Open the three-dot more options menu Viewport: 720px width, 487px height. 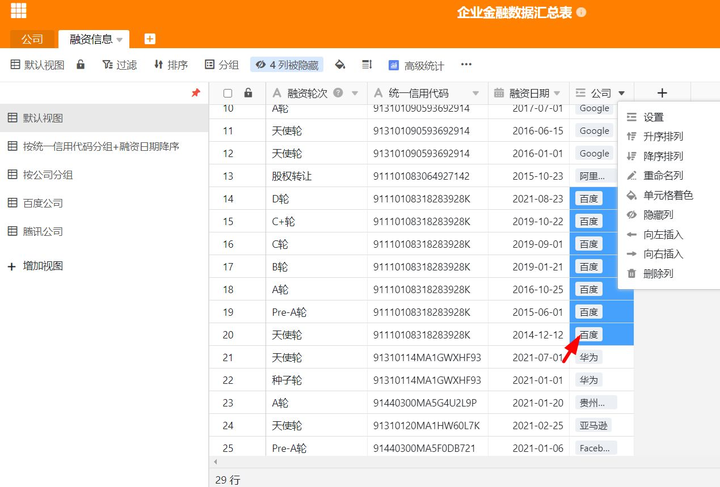tap(466, 64)
